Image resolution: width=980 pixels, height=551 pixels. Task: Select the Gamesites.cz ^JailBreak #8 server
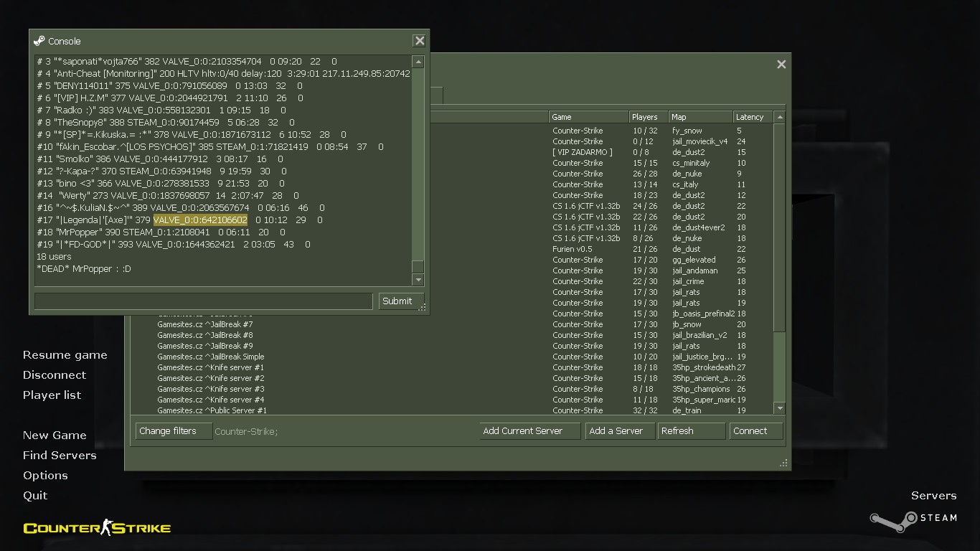point(205,335)
